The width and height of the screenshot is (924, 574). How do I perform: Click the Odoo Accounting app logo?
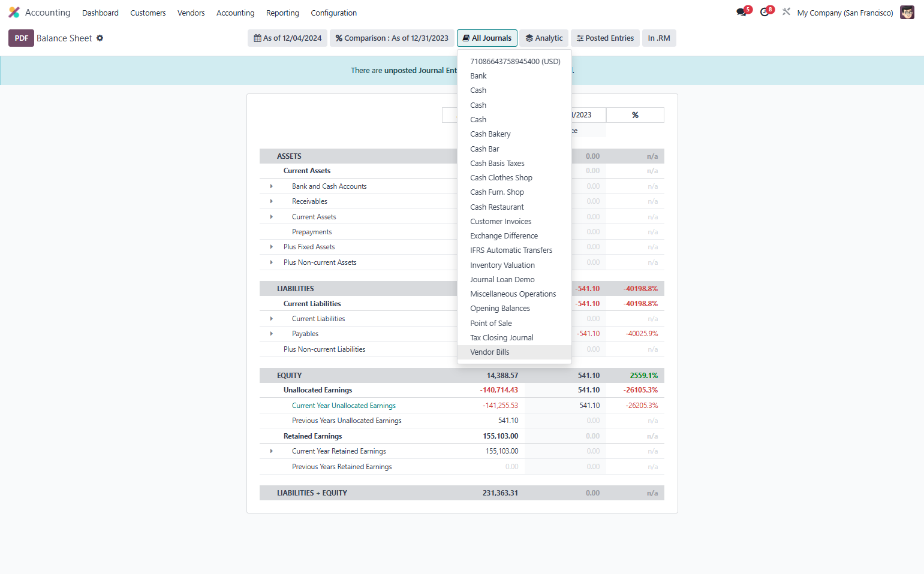14,13
